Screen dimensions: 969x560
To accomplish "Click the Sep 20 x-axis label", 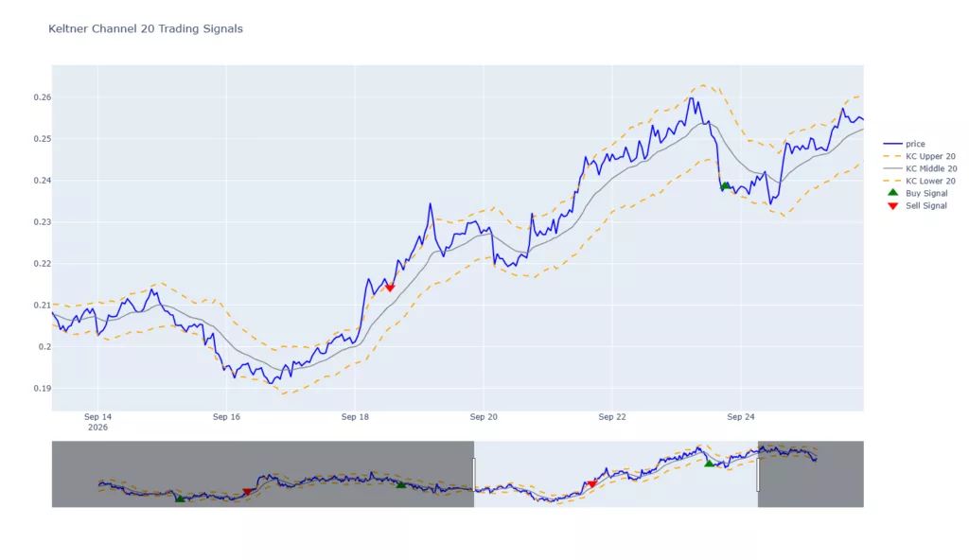I will coord(484,416).
